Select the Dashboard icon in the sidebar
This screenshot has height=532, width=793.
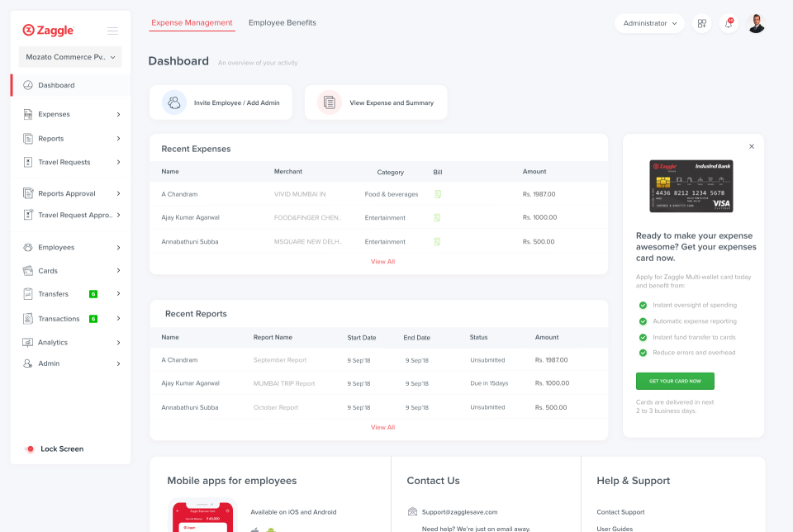point(27,84)
